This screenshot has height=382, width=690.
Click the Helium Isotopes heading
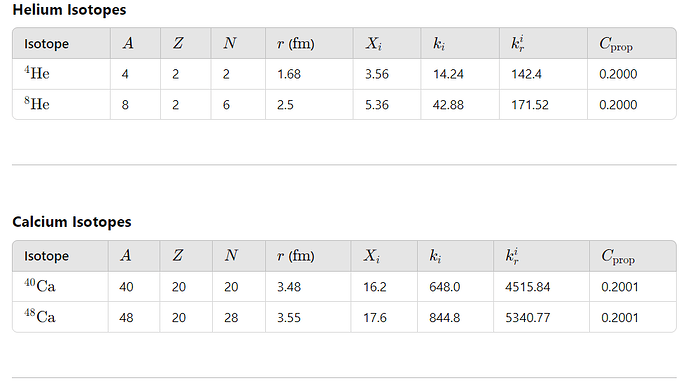point(69,10)
